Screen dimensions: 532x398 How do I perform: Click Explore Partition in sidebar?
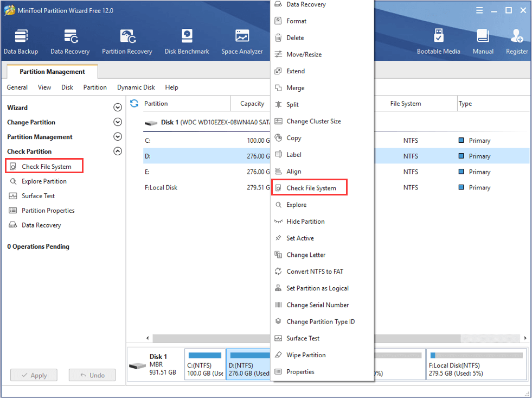coord(38,181)
